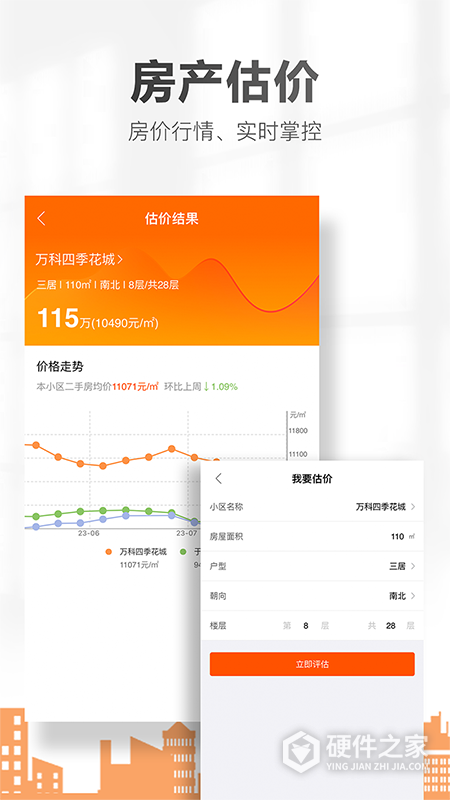
Task: Click the 我要估价 title
Action: click(312, 479)
